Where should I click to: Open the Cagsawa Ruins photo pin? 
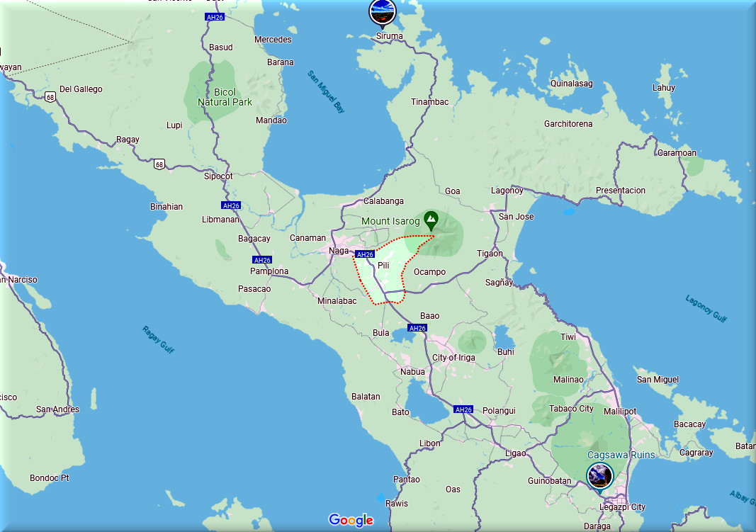(599, 475)
